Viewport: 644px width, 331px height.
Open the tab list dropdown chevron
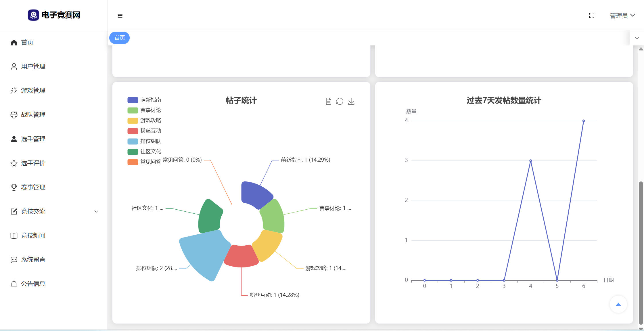click(x=637, y=38)
